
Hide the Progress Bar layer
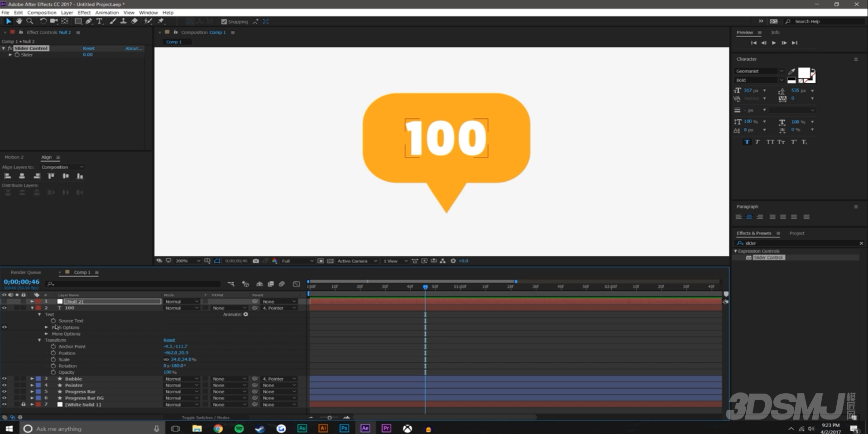(5, 392)
